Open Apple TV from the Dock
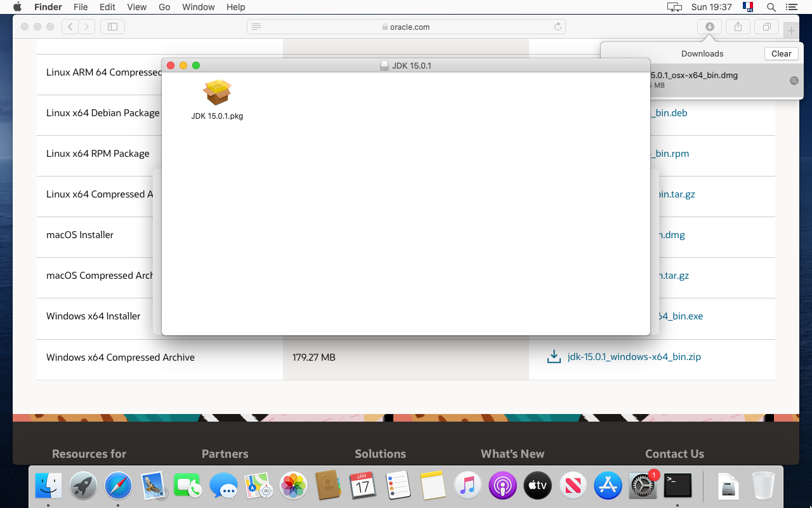 coord(537,486)
